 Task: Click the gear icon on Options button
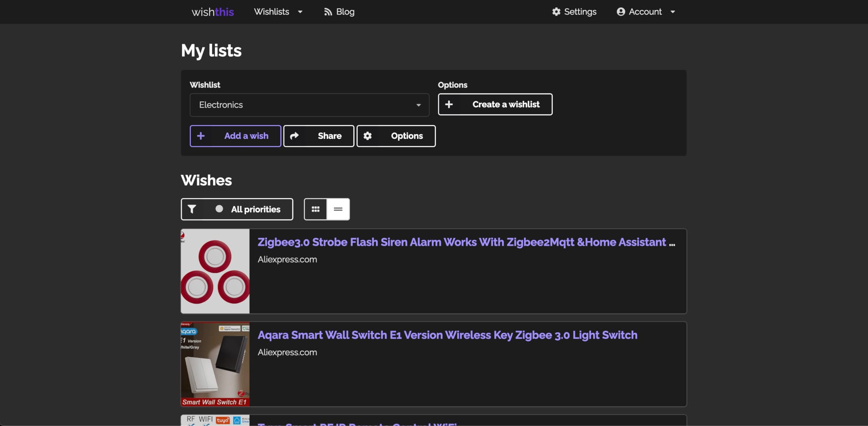click(x=367, y=136)
